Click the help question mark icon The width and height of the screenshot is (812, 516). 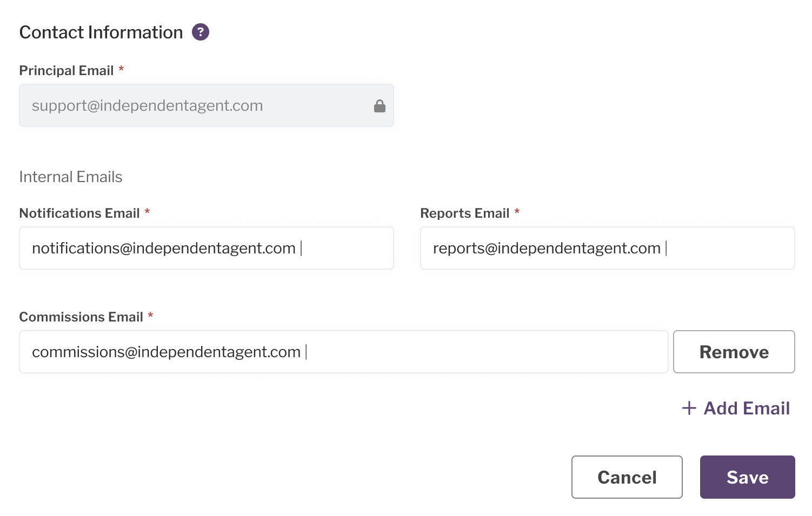pos(201,32)
